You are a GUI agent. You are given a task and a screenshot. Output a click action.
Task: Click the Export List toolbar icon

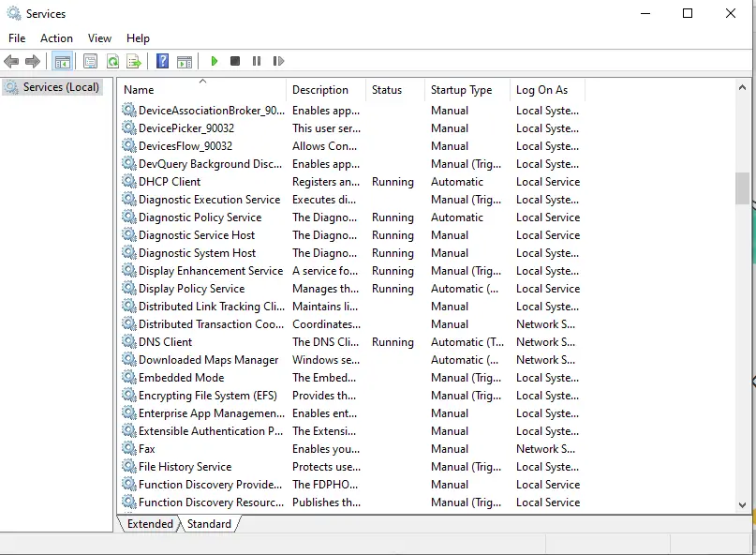pyautogui.click(x=134, y=61)
